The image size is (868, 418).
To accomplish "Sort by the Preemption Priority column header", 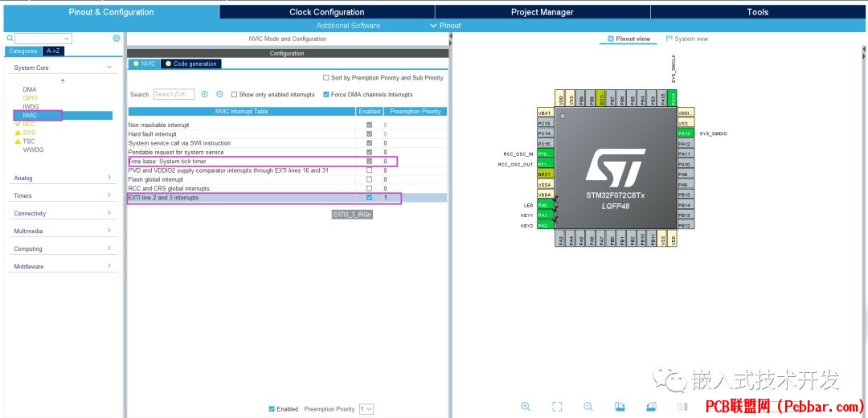I will click(x=416, y=111).
